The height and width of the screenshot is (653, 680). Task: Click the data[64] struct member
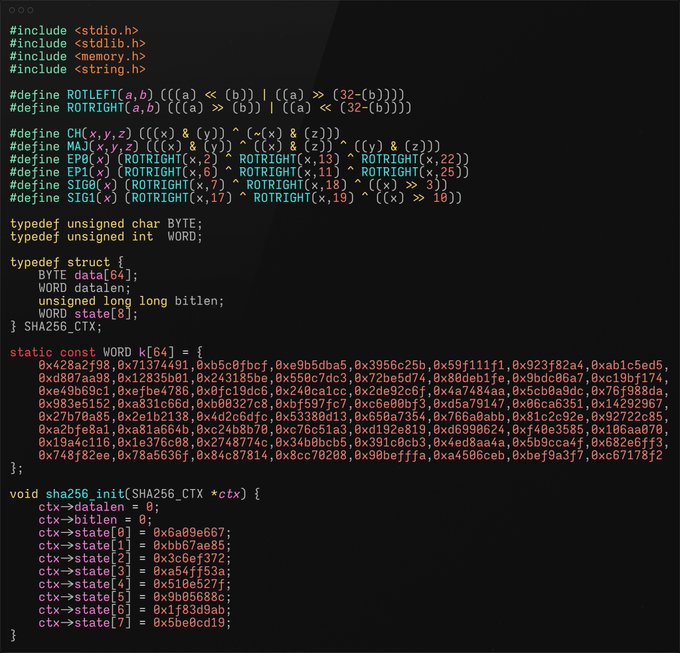click(x=103, y=275)
